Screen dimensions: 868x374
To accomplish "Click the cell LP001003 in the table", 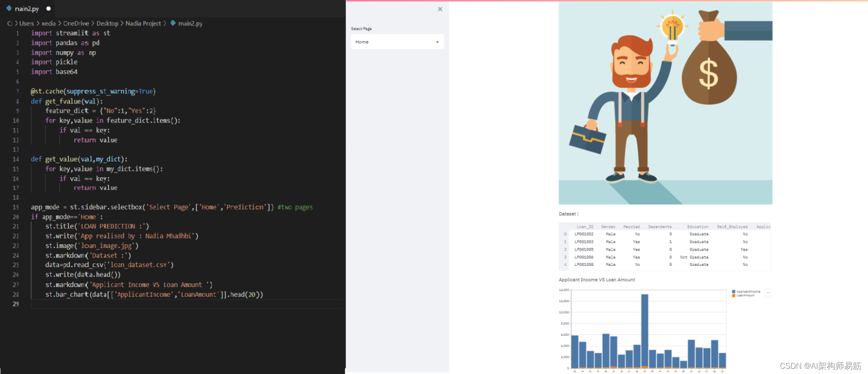I will pyautogui.click(x=584, y=242).
